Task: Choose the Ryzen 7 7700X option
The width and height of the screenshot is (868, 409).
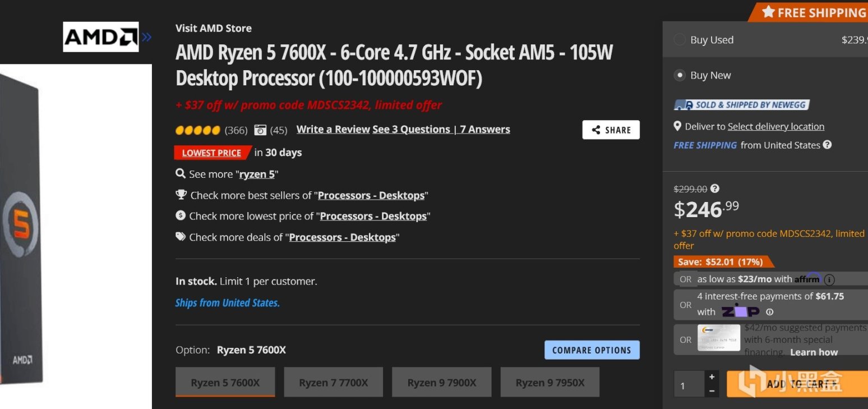Action: pos(334,383)
